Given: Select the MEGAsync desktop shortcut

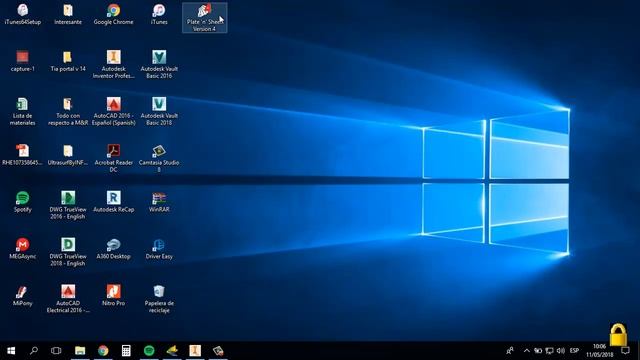Looking at the screenshot, I should click(x=22, y=249).
